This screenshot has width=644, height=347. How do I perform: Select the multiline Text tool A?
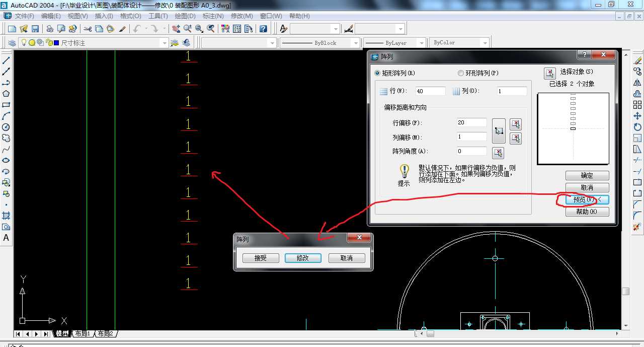point(6,238)
